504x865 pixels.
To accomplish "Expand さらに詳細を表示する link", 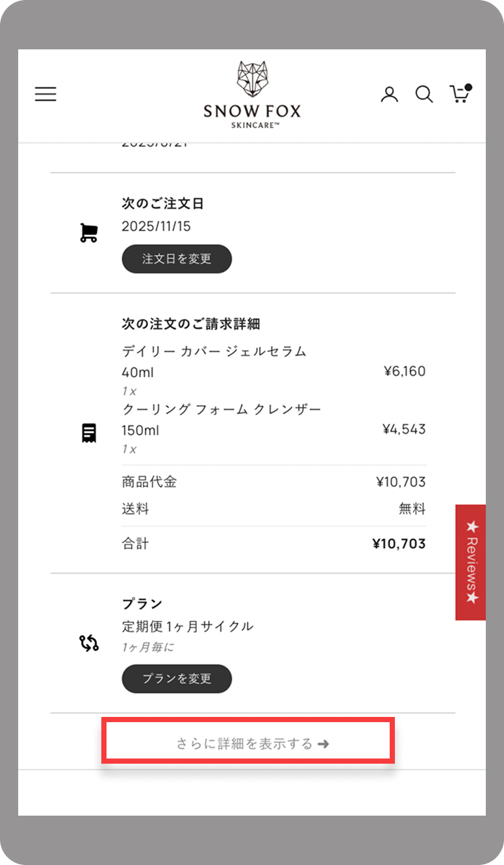I will point(252,744).
